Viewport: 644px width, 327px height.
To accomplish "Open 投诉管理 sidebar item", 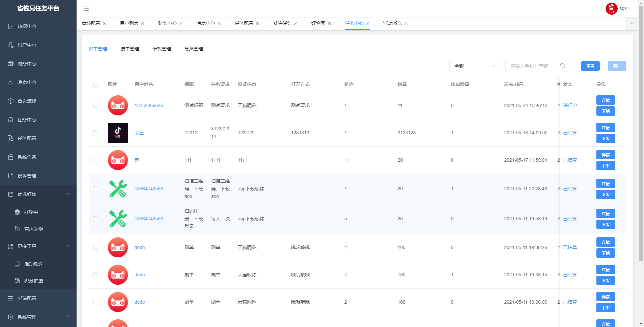I will pos(27,176).
